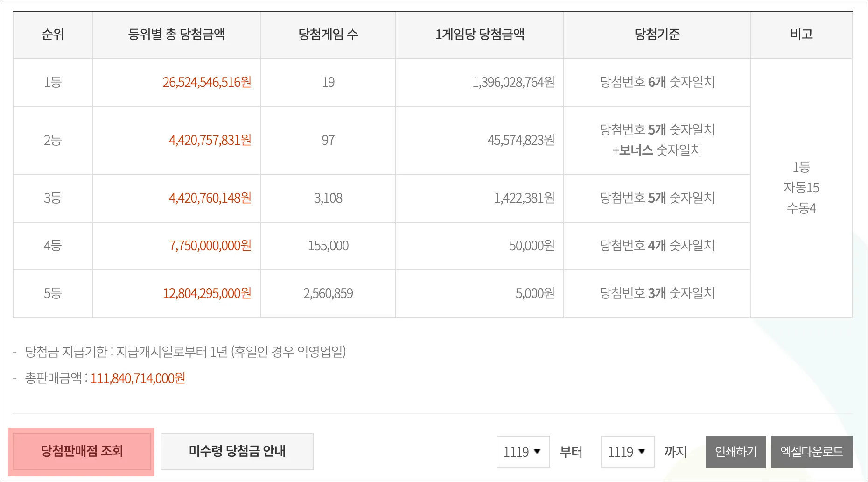The width and height of the screenshot is (868, 482).
Task: Click the 당첨게임 수 column header
Action: point(328,35)
